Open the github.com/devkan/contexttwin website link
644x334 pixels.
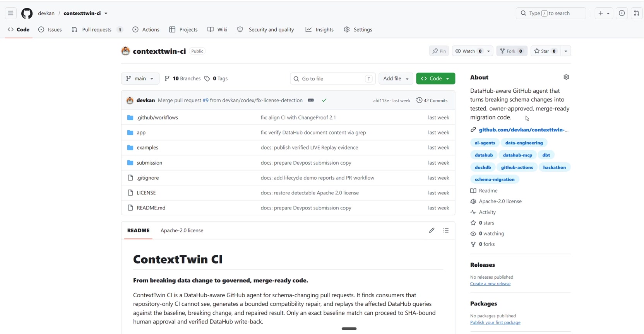(524, 130)
